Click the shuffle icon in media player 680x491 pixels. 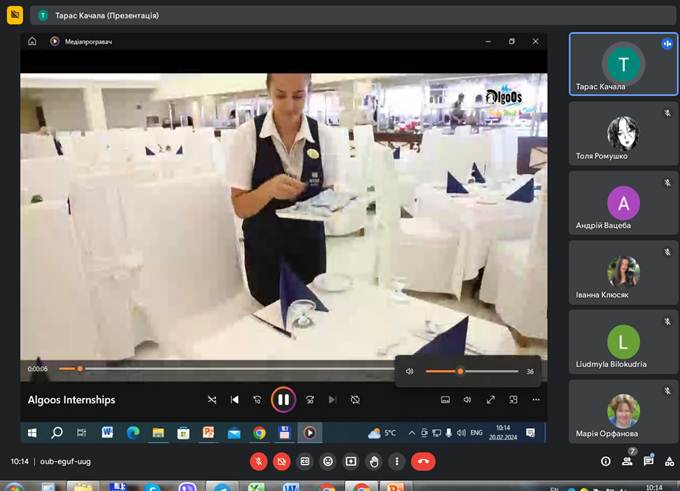coord(212,400)
